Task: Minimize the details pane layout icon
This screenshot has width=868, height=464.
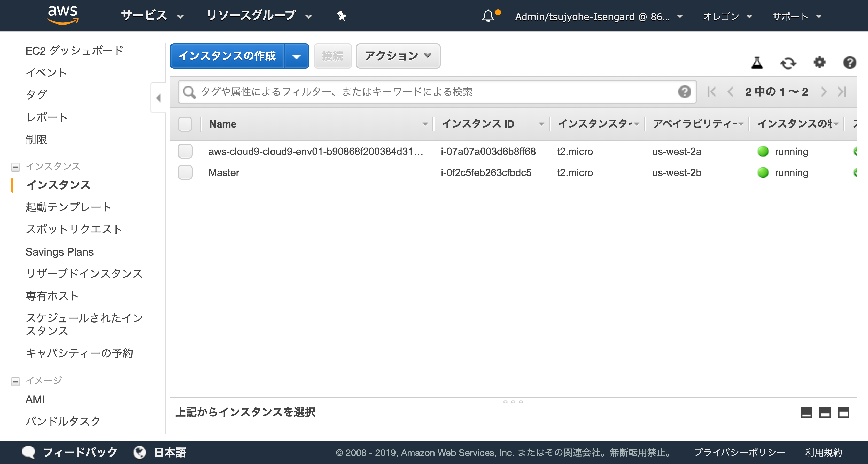Action: (806, 412)
